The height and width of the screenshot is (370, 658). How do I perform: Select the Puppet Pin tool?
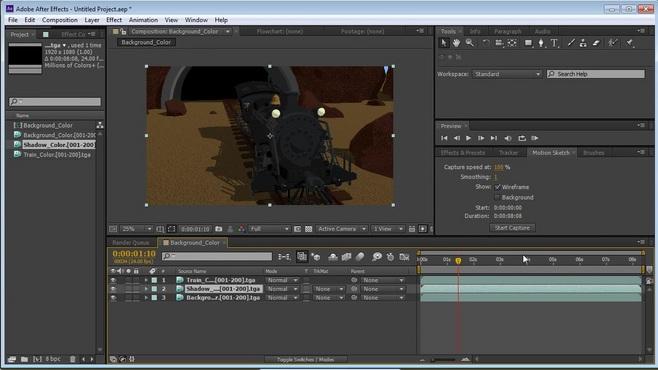tap(629, 43)
